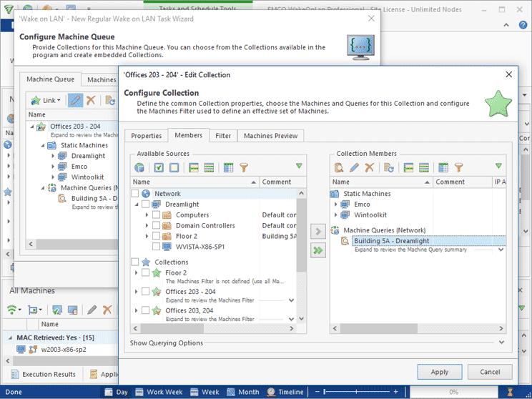Tick the Domain Controllers checkbox
The image size is (532, 399).
pyautogui.click(x=156, y=226)
